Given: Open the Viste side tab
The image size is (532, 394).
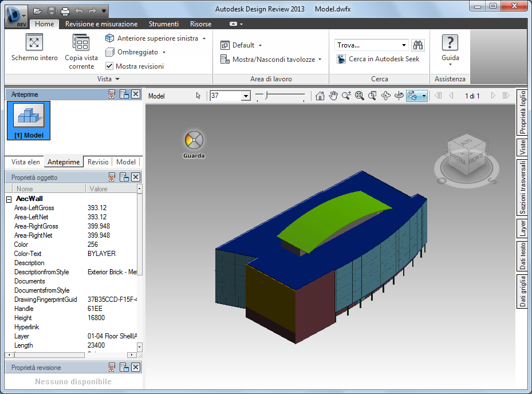Looking at the screenshot, I should click(523, 147).
